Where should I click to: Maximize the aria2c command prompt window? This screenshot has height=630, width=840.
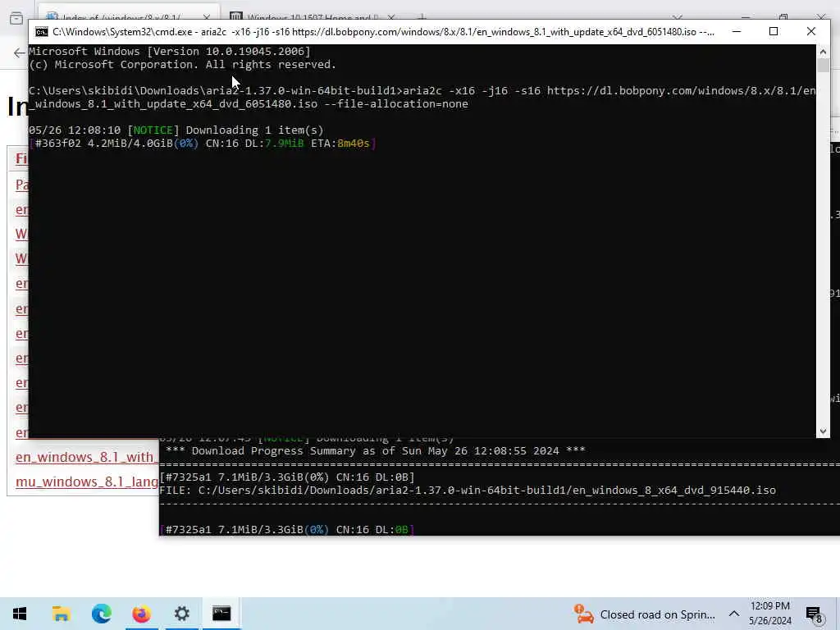coord(773,32)
